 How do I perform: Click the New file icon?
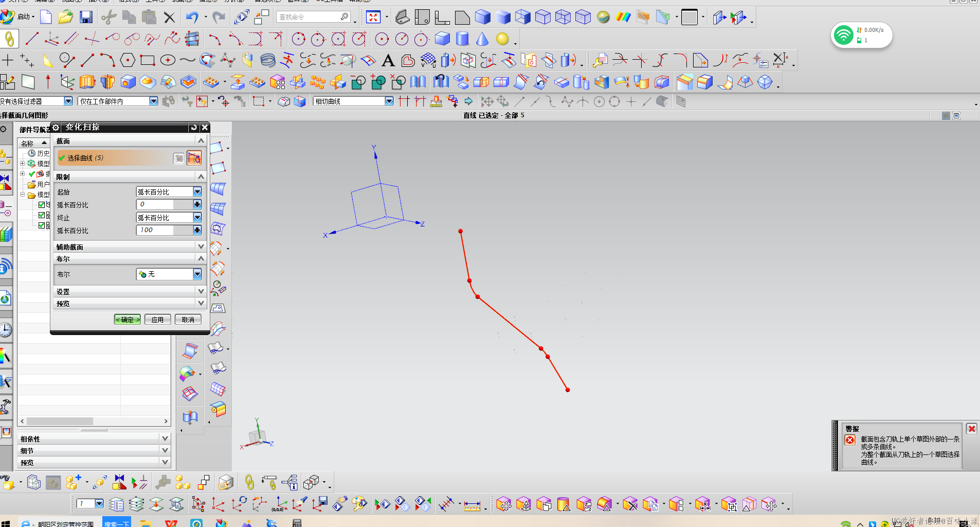(x=46, y=17)
